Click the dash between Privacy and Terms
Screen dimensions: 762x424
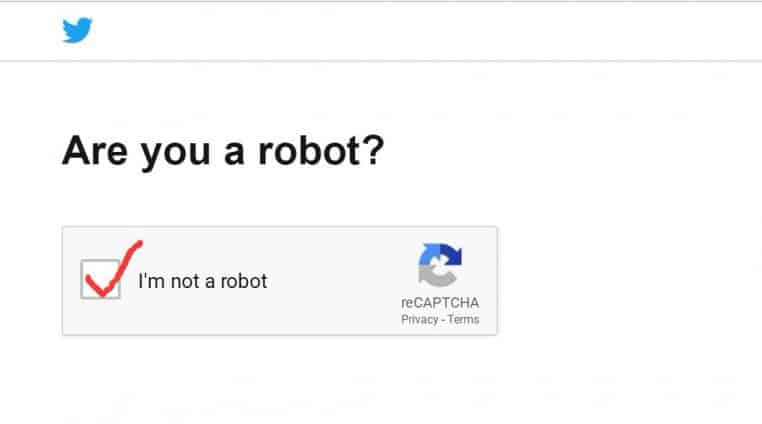[x=443, y=320]
